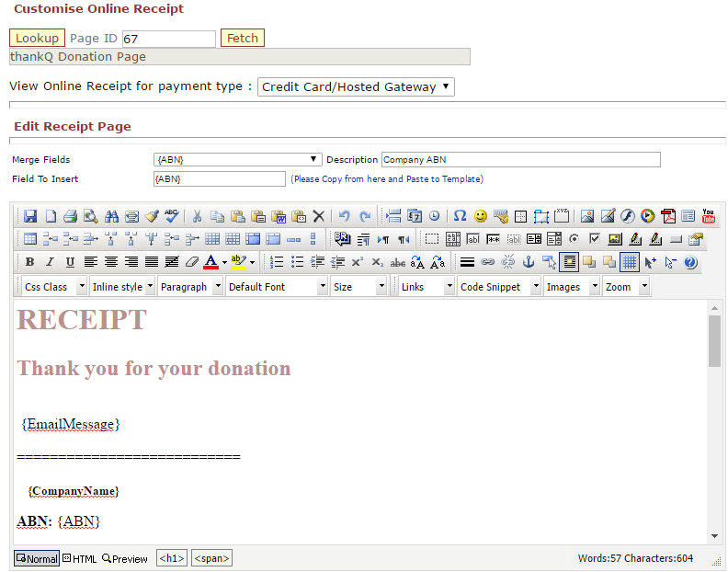The width and height of the screenshot is (728, 572).
Task: Click the editor Help question mark icon
Action: [x=690, y=262]
